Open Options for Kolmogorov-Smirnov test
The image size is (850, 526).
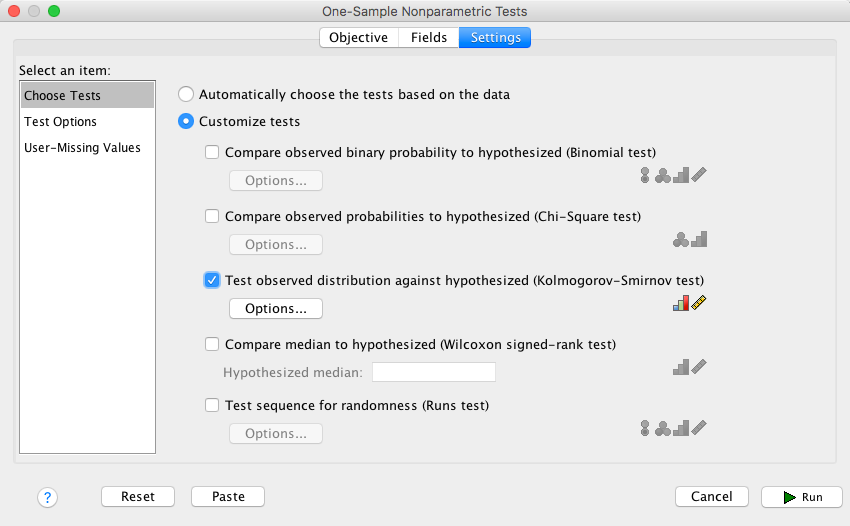pos(276,308)
